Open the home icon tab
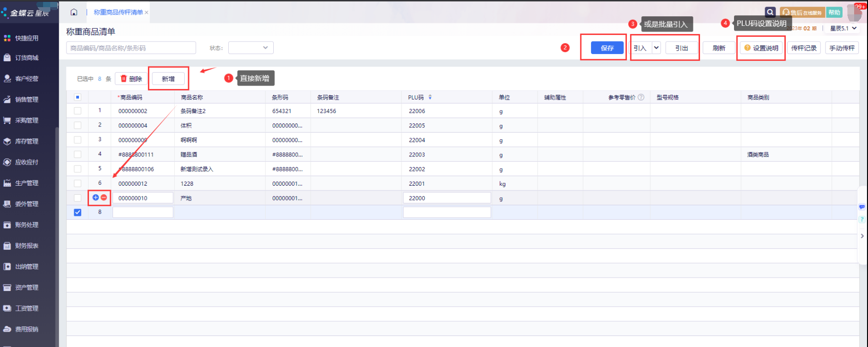 (x=74, y=12)
